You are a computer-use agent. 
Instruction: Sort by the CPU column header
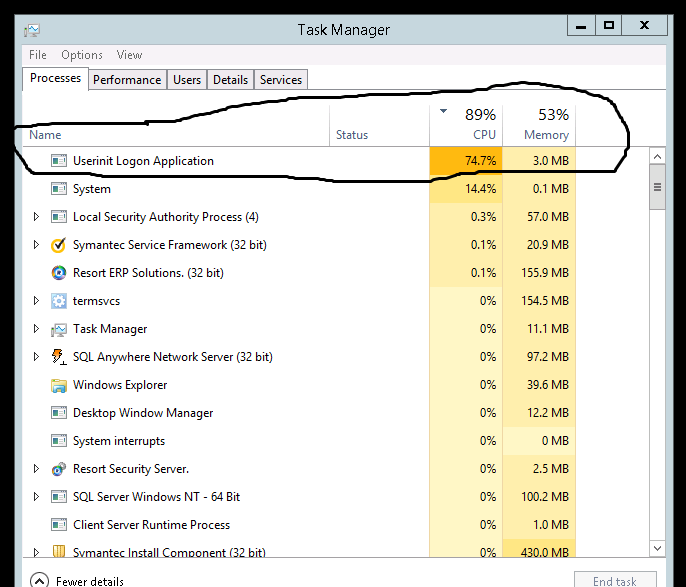point(466,125)
